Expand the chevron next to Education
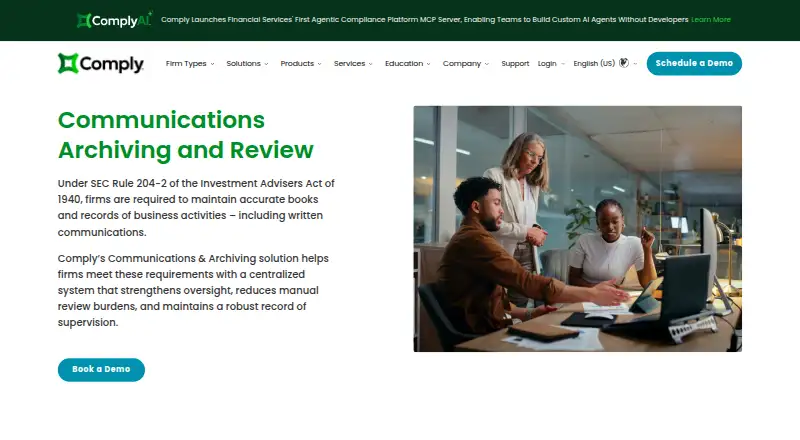The width and height of the screenshot is (800, 440). pos(429,64)
